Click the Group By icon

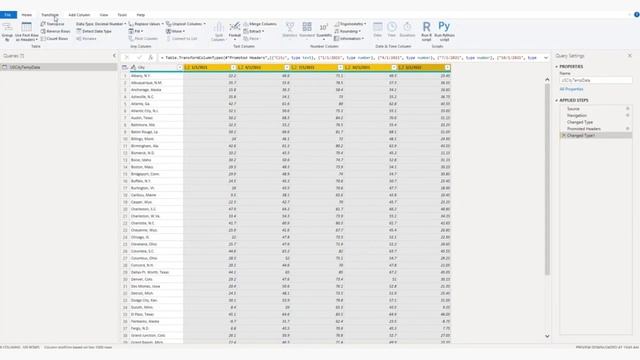coord(7,28)
